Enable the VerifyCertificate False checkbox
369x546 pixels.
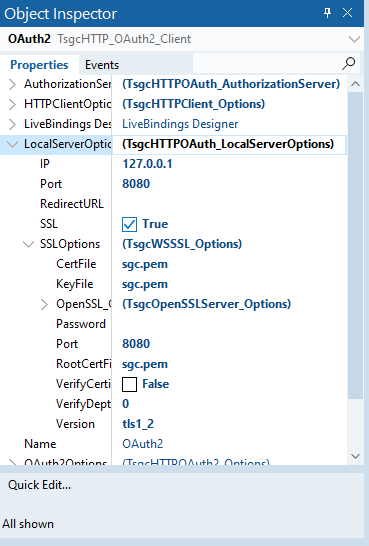point(129,384)
